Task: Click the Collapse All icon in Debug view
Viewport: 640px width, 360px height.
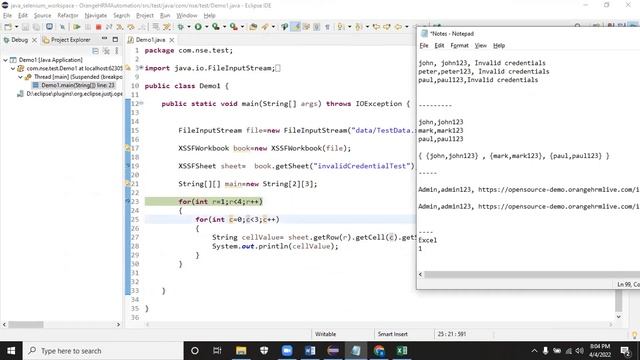Action: coord(95,51)
